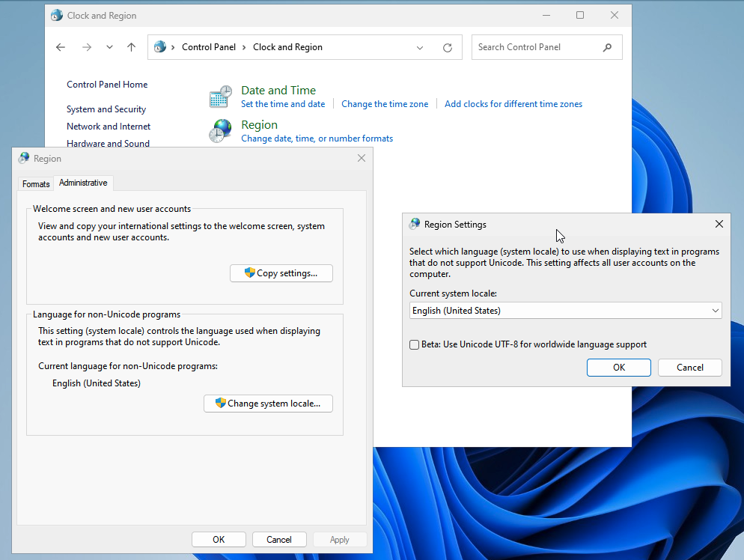Open System and Security in sidebar
The width and height of the screenshot is (744, 560).
click(106, 109)
